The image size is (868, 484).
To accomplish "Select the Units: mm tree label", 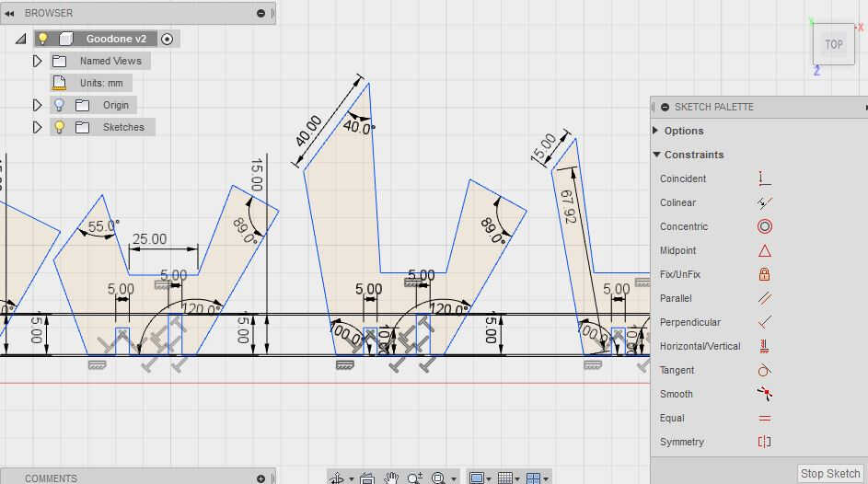I will pyautogui.click(x=101, y=83).
